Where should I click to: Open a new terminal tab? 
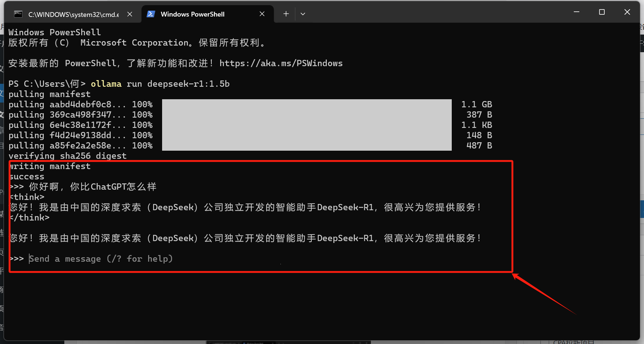(286, 14)
